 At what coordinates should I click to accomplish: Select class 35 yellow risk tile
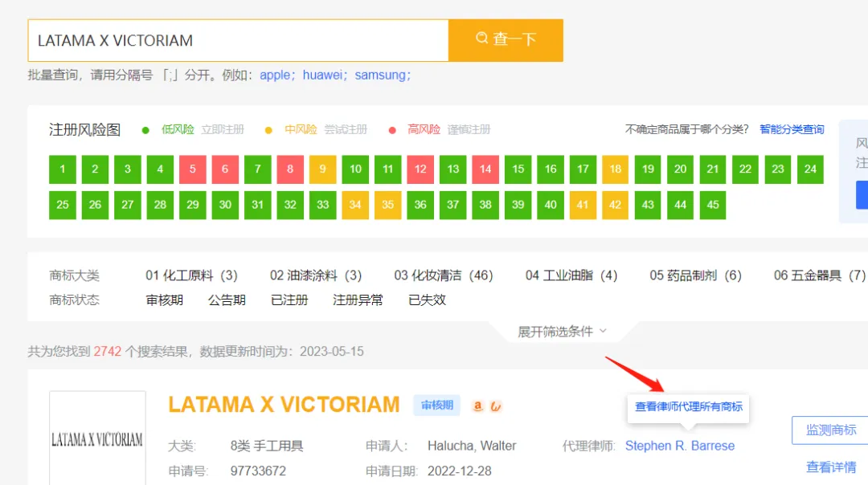pyautogui.click(x=387, y=206)
